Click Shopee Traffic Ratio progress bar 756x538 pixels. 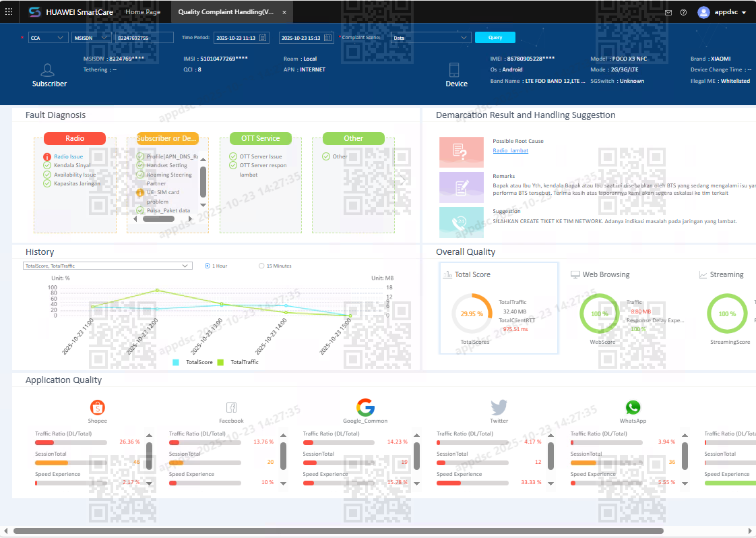71,442
